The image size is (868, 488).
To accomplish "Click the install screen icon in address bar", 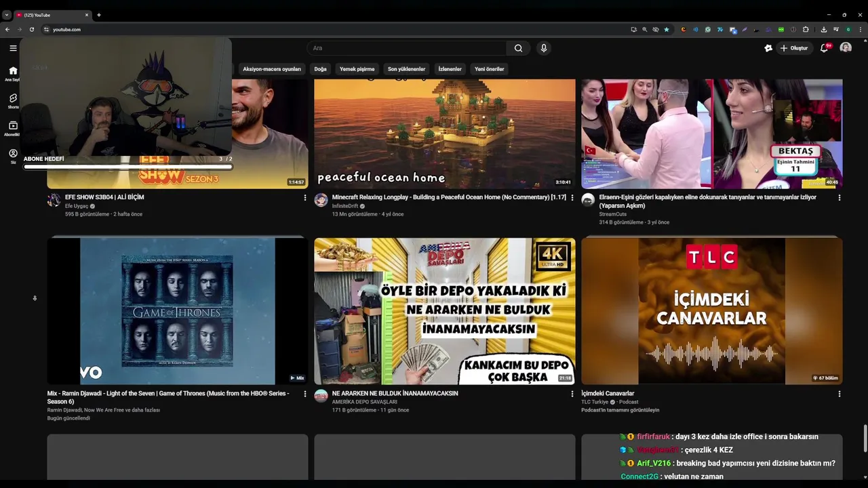I will pyautogui.click(x=634, y=29).
